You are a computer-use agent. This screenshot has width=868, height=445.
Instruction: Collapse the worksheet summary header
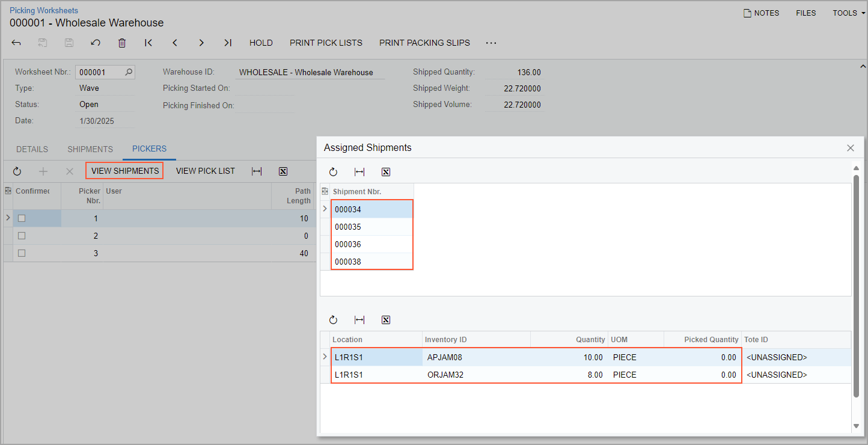point(863,66)
